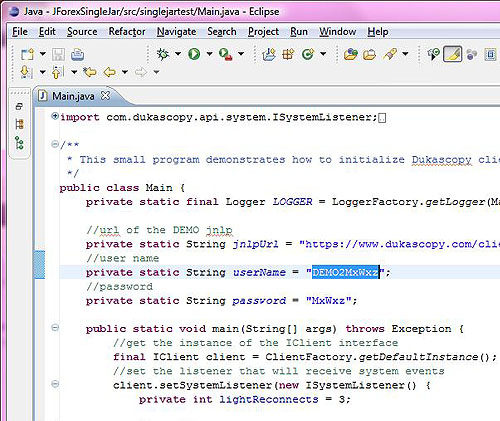500x421 pixels.
Task: Click the New Java Project icon
Action: tap(269, 54)
